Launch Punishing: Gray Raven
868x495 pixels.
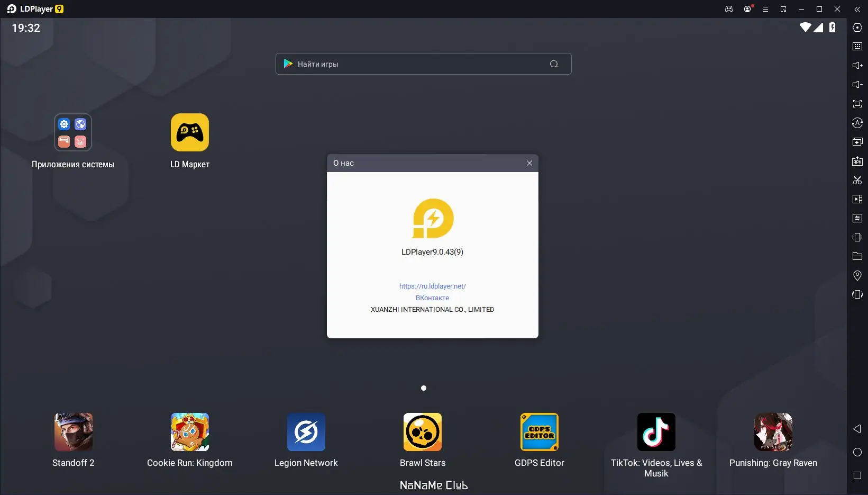point(773,432)
